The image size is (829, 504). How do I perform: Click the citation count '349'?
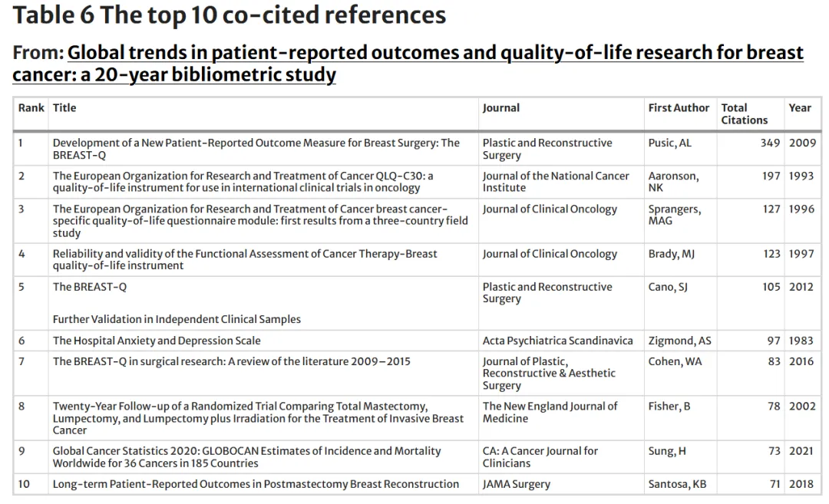pos(771,143)
